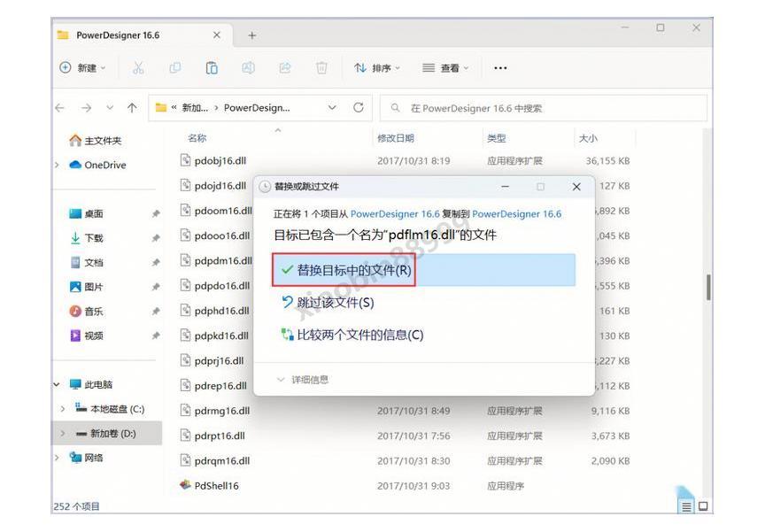Select 新加卷 (D:) drive in sidebar
The height and width of the screenshot is (532, 765).
(106, 433)
